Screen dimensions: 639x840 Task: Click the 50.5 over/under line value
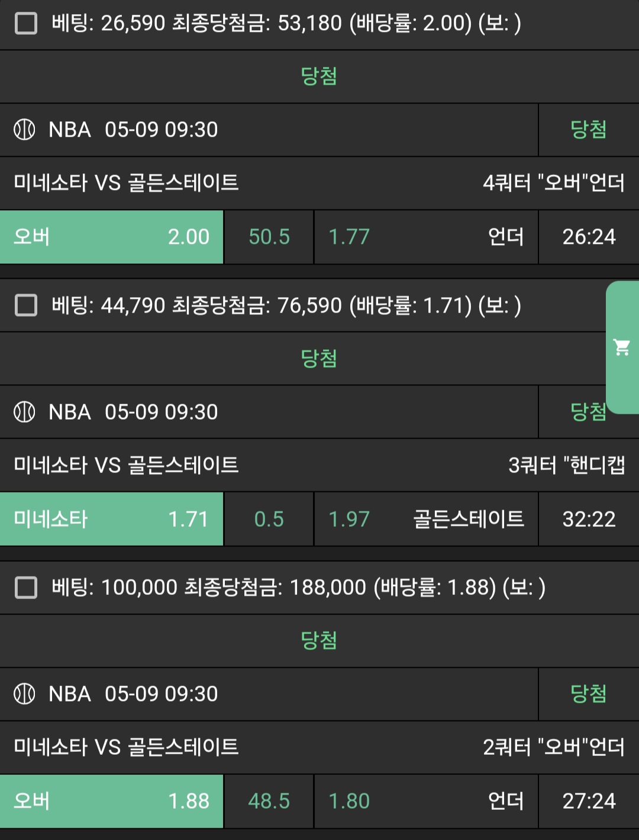pyautogui.click(x=269, y=237)
